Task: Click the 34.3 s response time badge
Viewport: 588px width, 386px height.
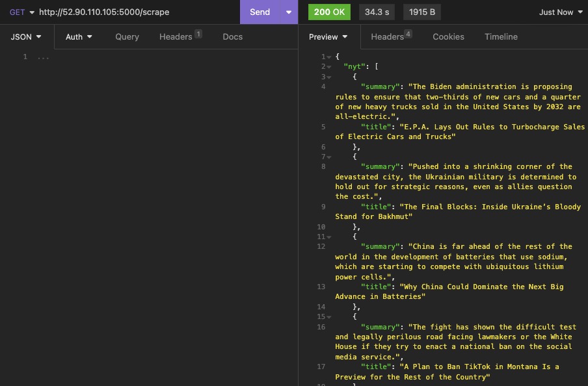Action: click(377, 12)
